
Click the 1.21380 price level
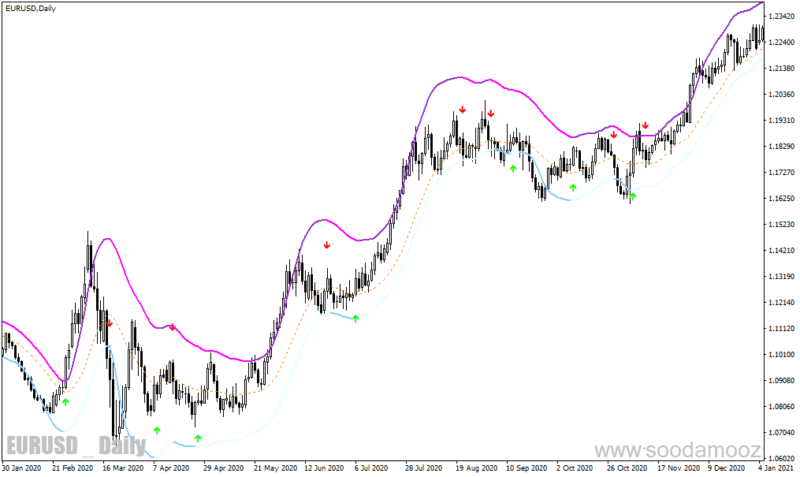(782, 68)
